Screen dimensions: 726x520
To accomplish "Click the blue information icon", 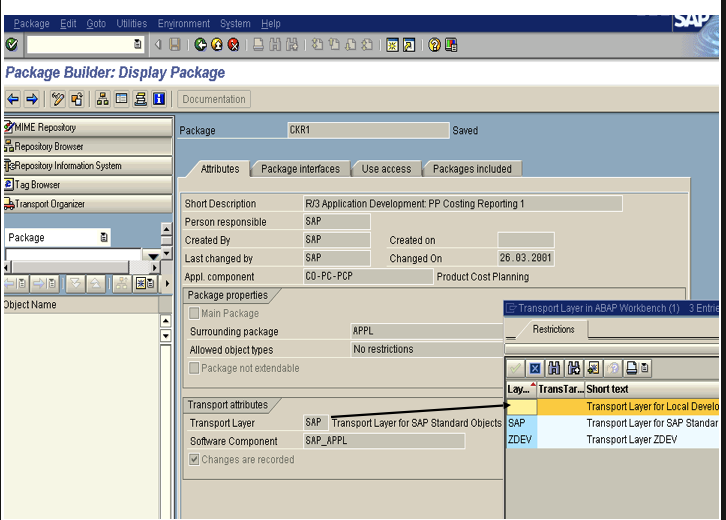I will point(158,99).
